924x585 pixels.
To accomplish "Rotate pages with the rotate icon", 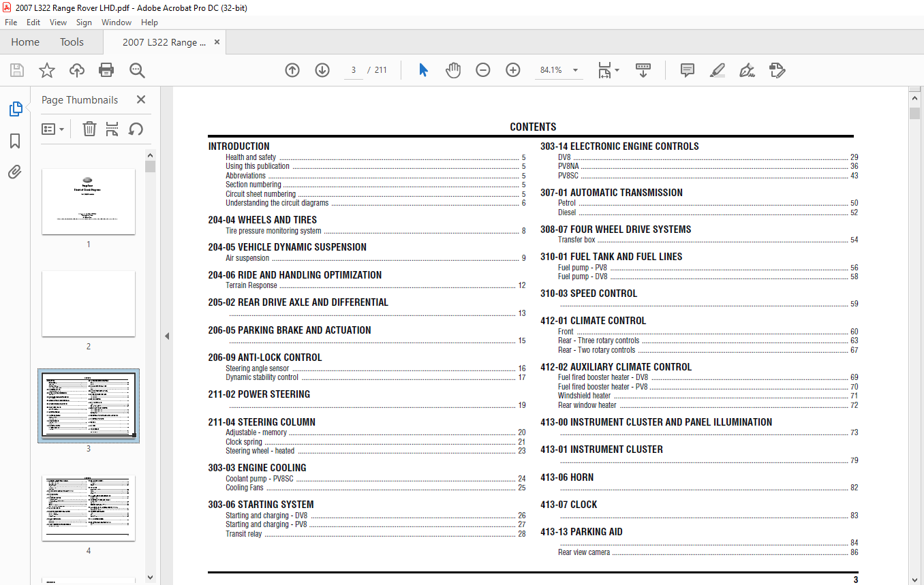I will [x=136, y=129].
